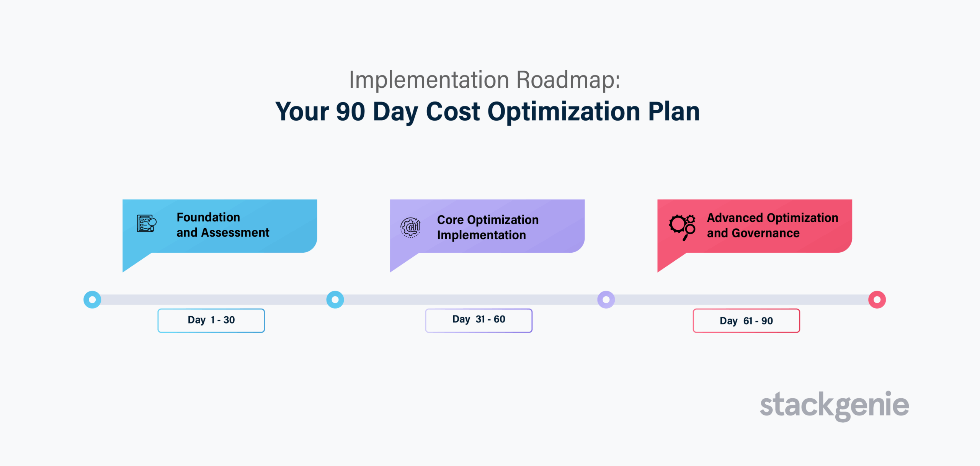Click the Core Optimization Implementation text
The height and width of the screenshot is (466, 980).
pos(488,227)
